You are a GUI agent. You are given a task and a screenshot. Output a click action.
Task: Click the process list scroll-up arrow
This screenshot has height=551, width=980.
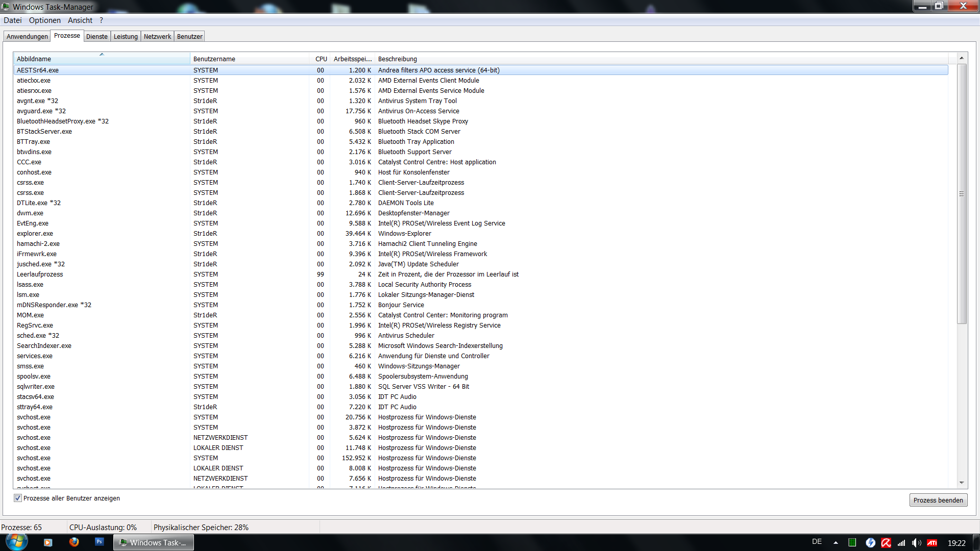click(962, 58)
